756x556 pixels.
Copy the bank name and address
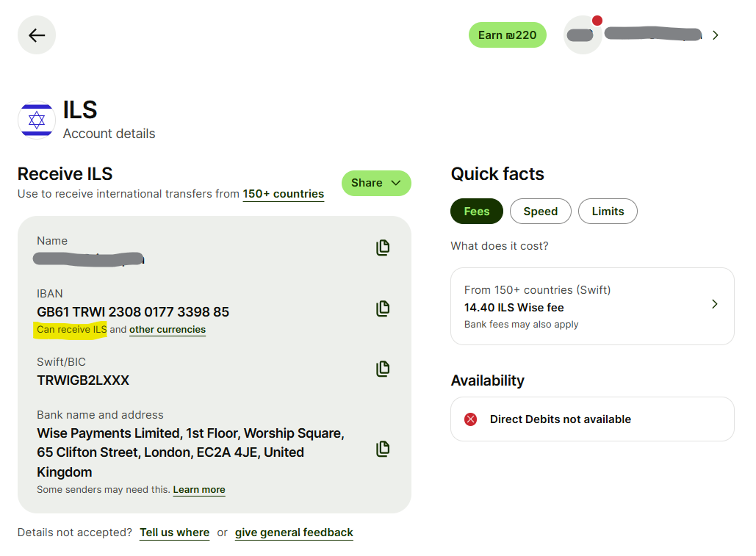pos(383,449)
